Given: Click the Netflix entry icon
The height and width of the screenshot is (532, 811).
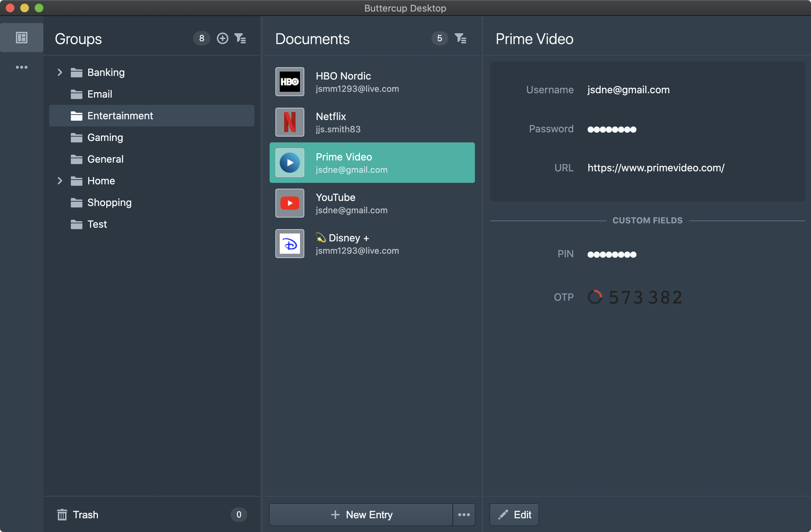Looking at the screenshot, I should click(290, 122).
